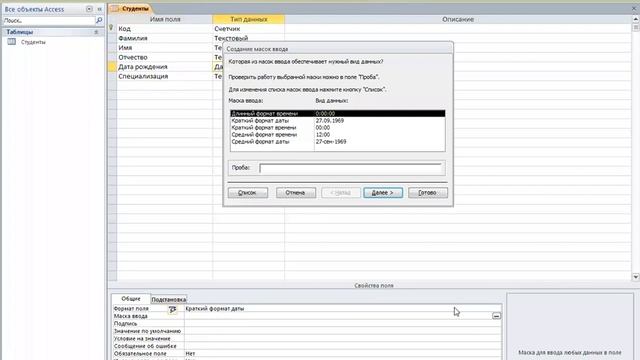Viewport: 640px width, 360px height.
Task: Select the Имя field name cell
Action: pyautogui.click(x=165, y=48)
